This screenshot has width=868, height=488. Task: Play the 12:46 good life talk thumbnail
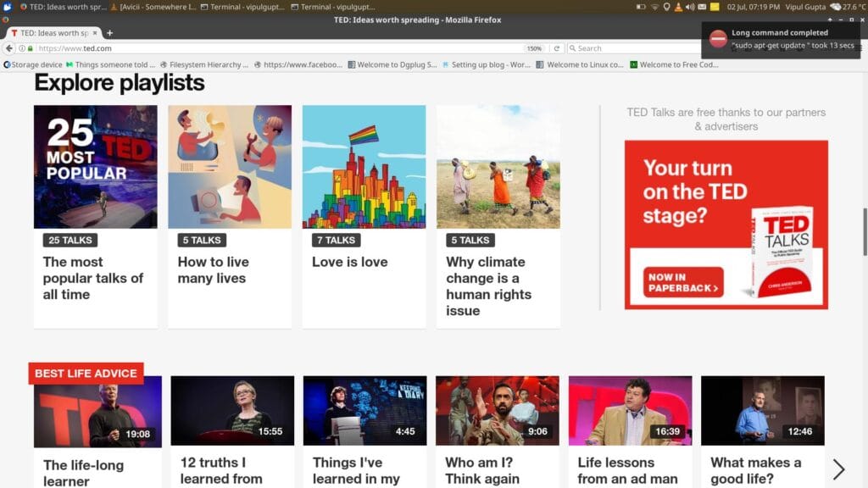pos(763,411)
